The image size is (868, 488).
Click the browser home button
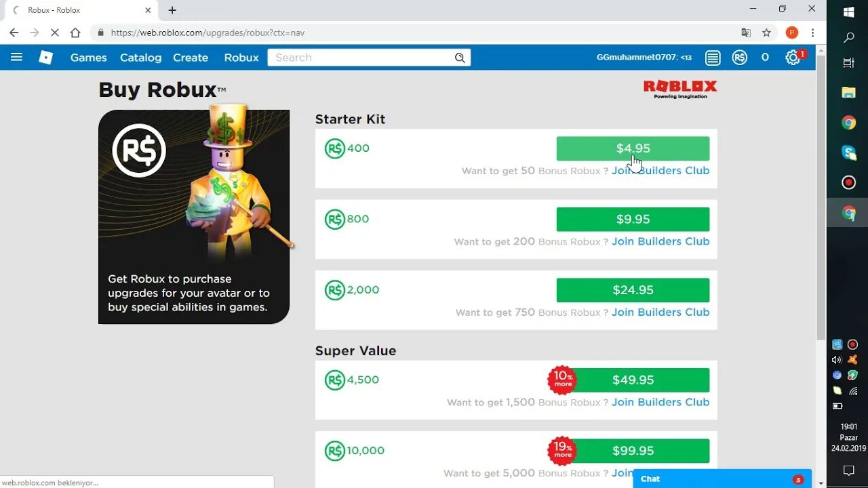click(75, 33)
